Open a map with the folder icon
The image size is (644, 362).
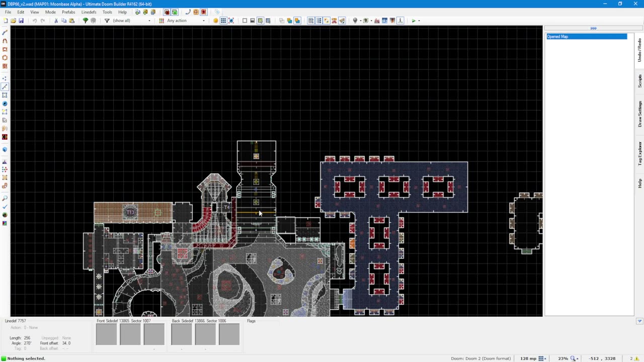tap(13, 21)
